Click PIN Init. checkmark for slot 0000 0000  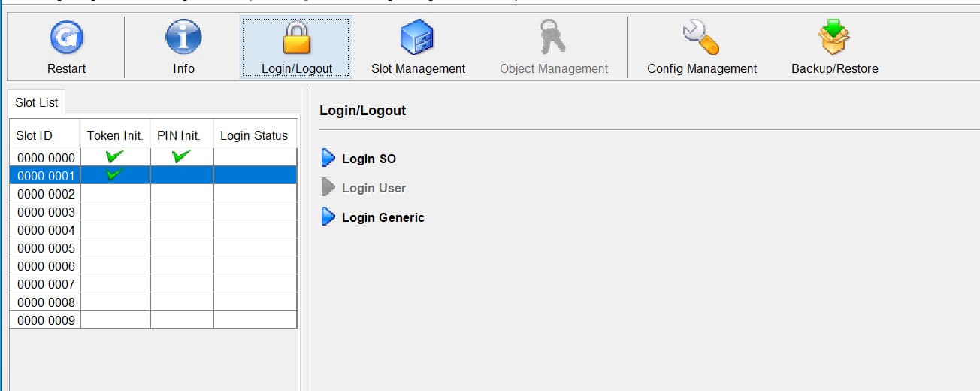(x=181, y=157)
